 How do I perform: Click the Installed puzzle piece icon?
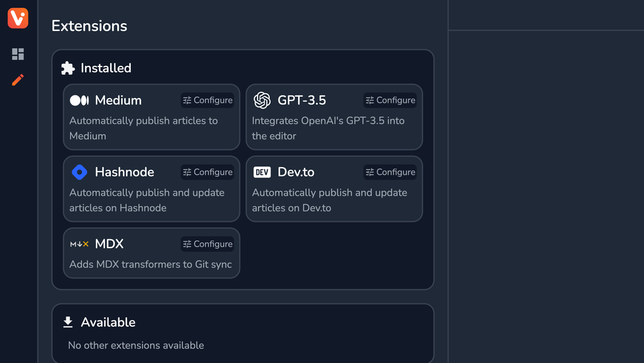pos(68,68)
